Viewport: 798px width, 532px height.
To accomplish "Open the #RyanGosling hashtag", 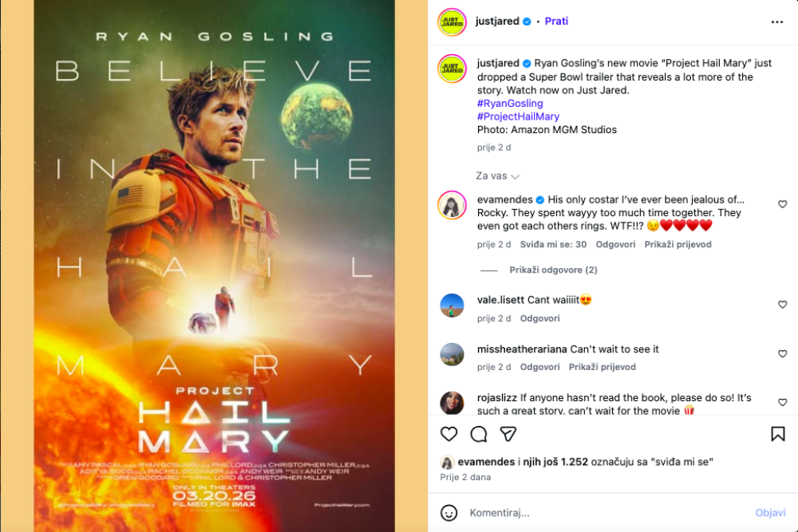I will pos(510,103).
